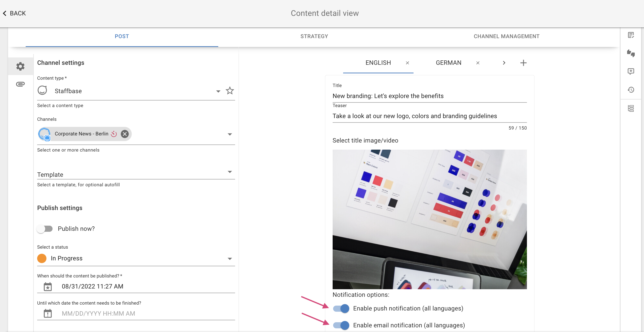
Task: Open the thumbs up/down feedback icon
Action: coord(631,53)
